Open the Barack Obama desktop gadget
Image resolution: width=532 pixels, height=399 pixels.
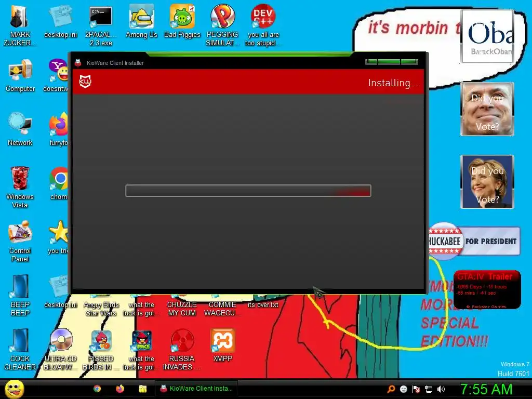pyautogui.click(x=487, y=36)
